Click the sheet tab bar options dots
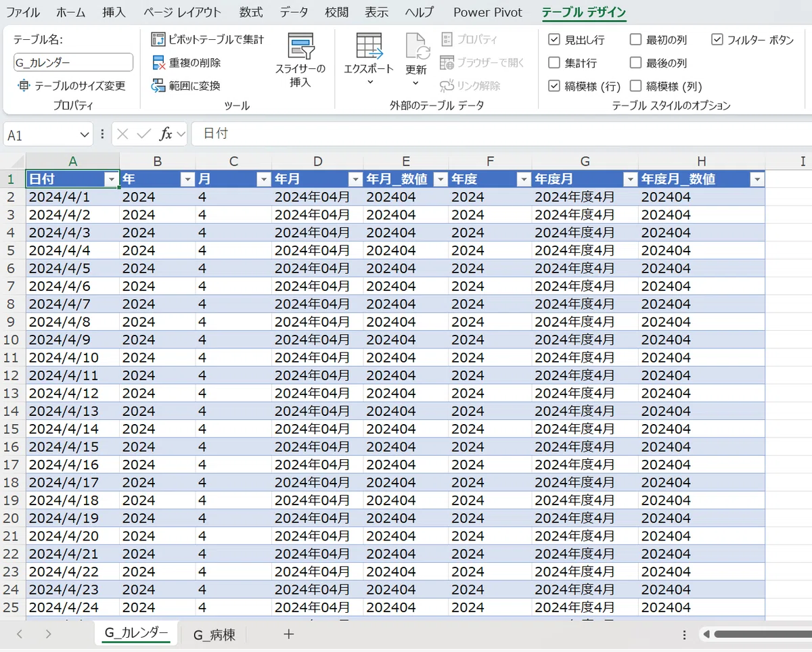Viewport: 812px width, 652px height. pos(684,634)
